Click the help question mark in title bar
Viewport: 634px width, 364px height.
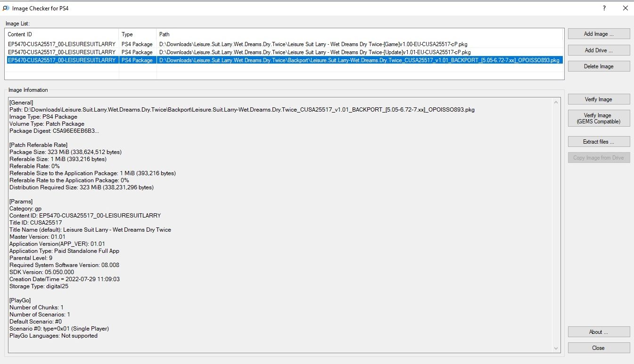tap(604, 8)
